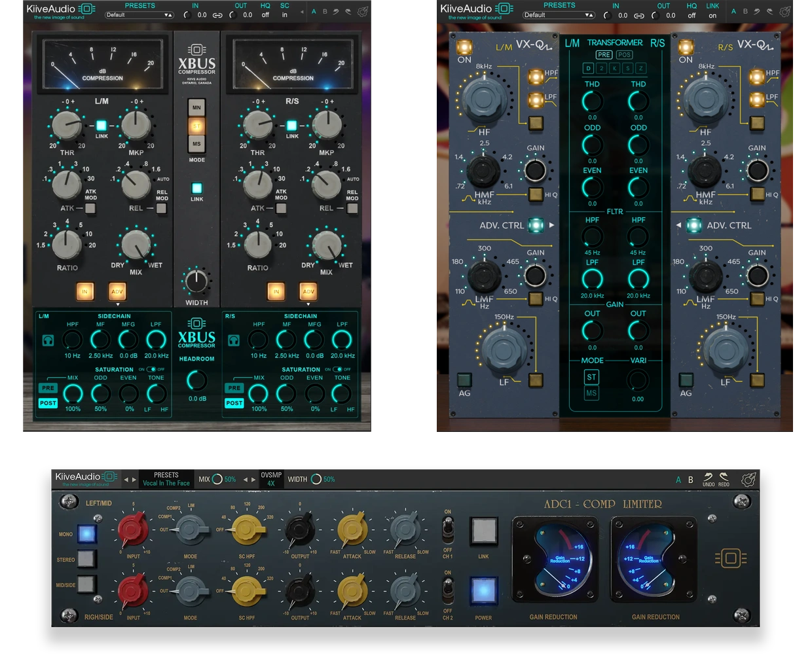Select ST mode in XBUS
The image size is (812, 661).
pos(196,126)
